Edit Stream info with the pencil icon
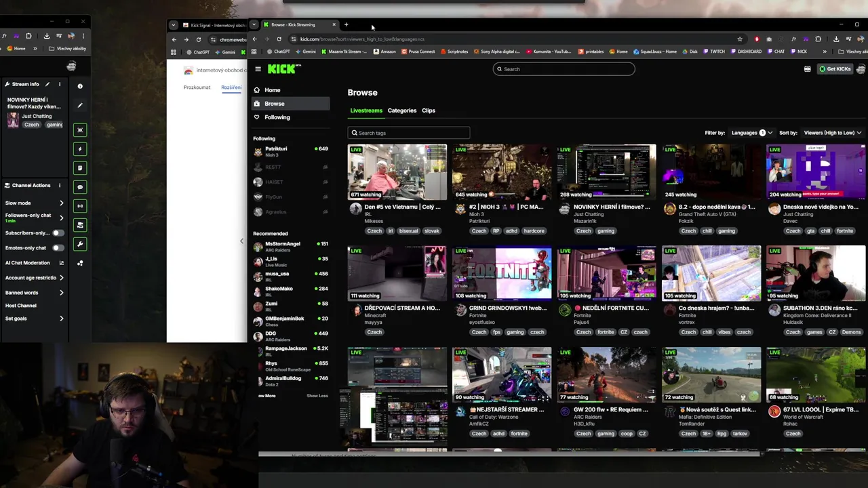The width and height of the screenshot is (868, 488). click(x=47, y=84)
